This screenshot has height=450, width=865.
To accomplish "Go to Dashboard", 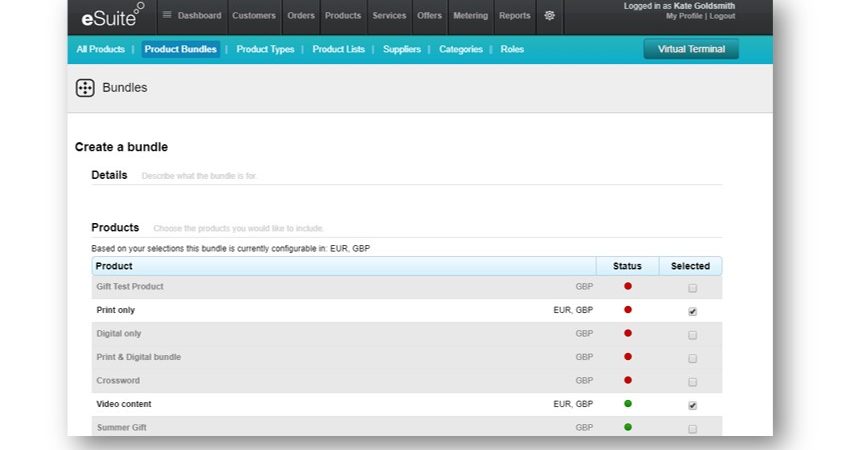I will pos(200,15).
